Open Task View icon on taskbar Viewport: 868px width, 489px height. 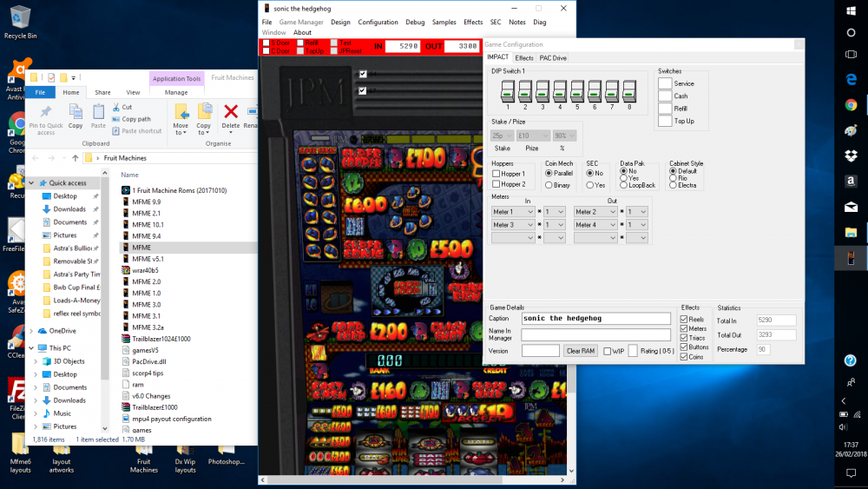click(851, 54)
